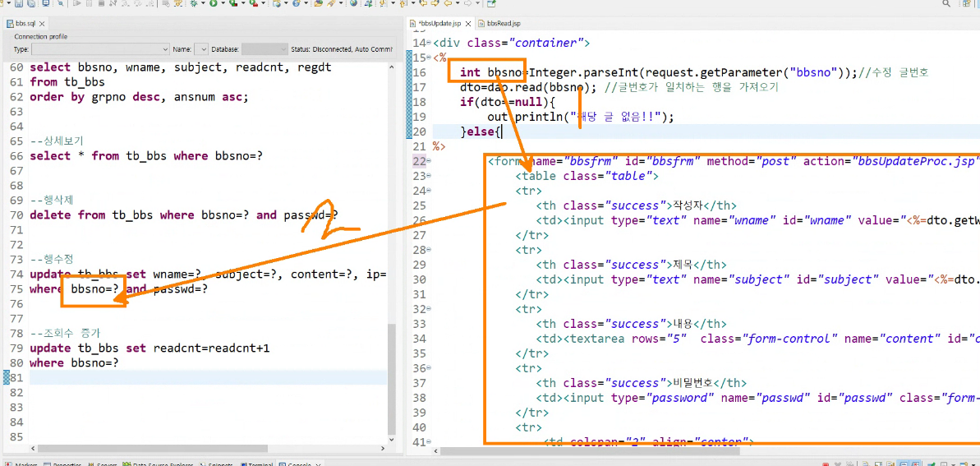Open the Data Source Explorer view tab
Viewport: 980px width, 466px height.
157,464
